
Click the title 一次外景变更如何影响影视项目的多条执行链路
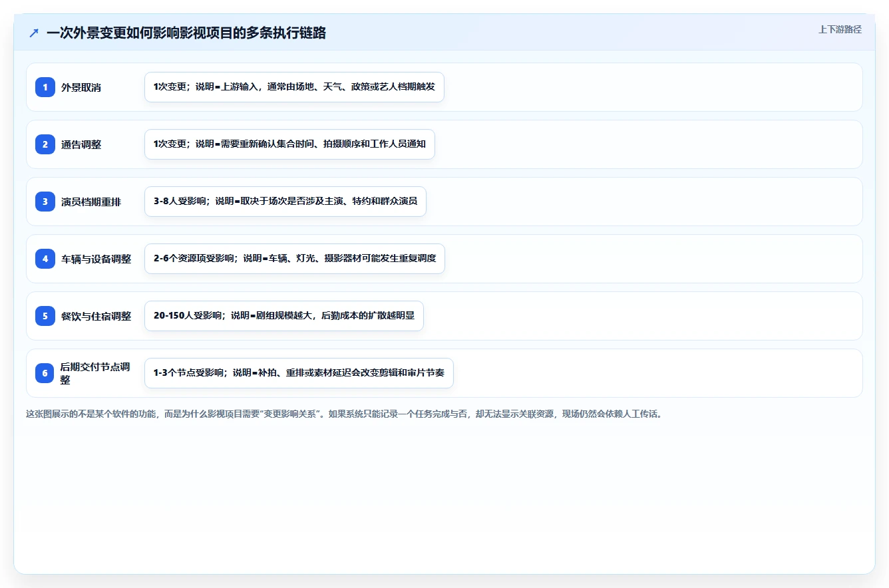[186, 33]
